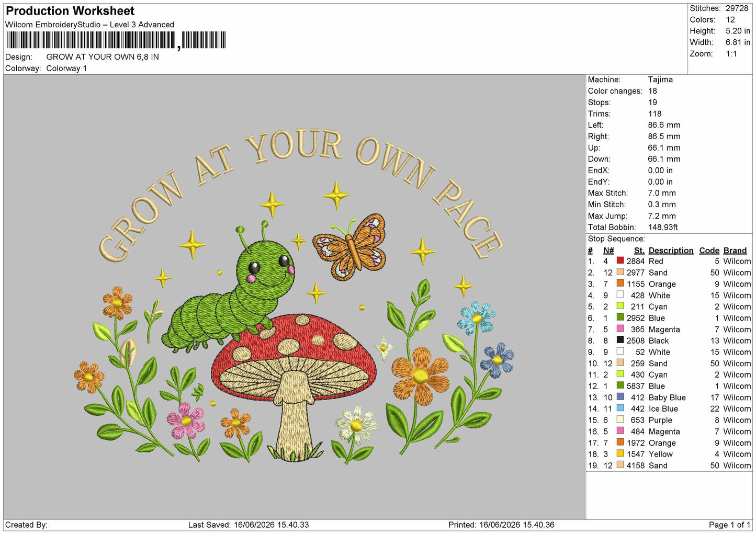
Task: Click the Total Bobbin value 148.93ft
Action: point(663,227)
